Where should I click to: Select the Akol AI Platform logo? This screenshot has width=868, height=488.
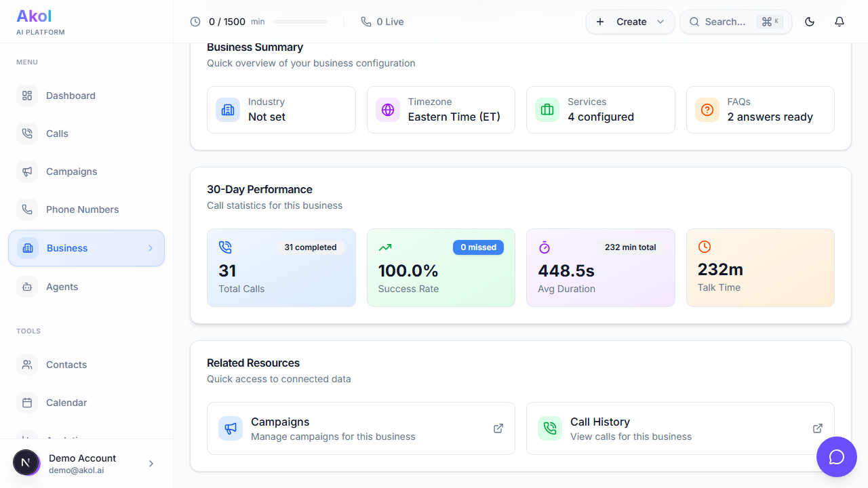pos(39,21)
